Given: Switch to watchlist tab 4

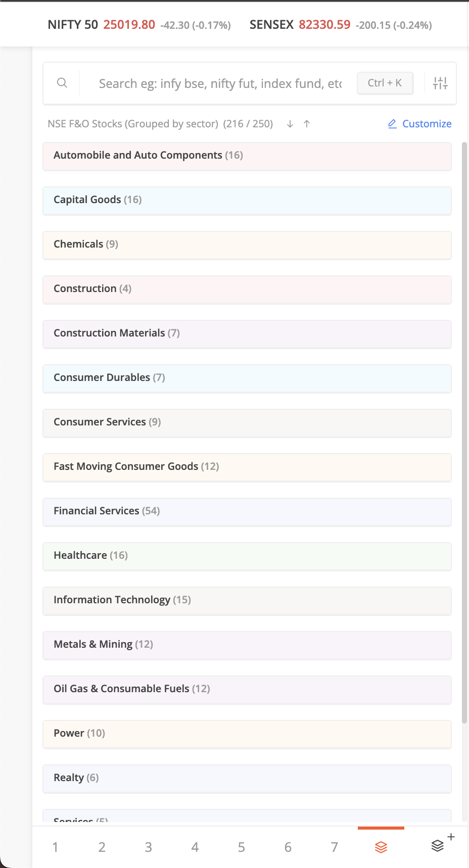Looking at the screenshot, I should coord(195,847).
